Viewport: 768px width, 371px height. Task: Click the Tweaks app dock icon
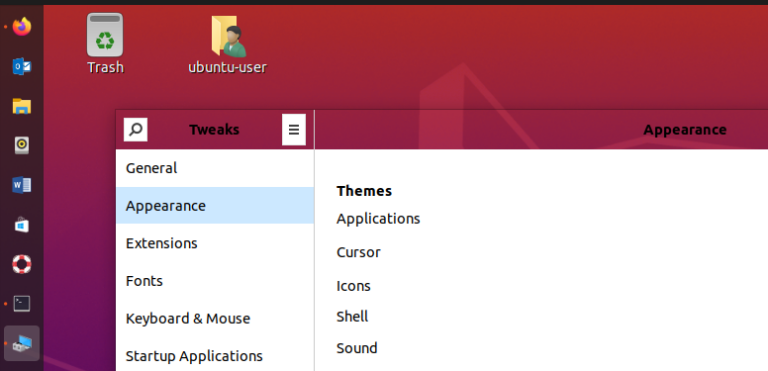(22, 344)
